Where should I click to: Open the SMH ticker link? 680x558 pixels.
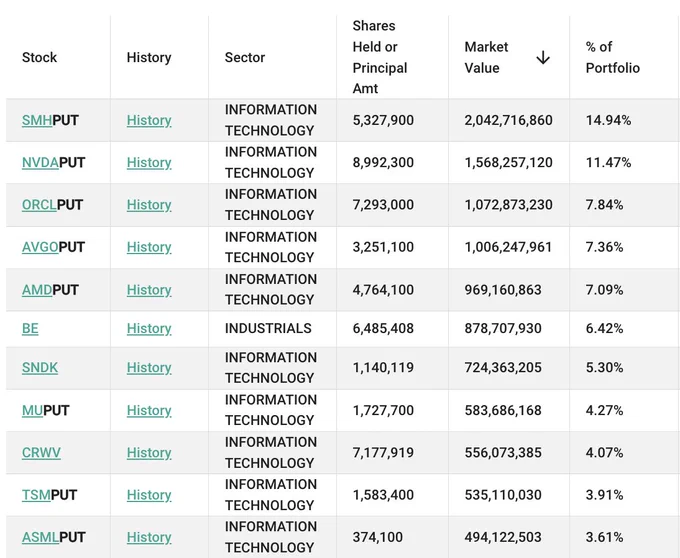(x=37, y=120)
